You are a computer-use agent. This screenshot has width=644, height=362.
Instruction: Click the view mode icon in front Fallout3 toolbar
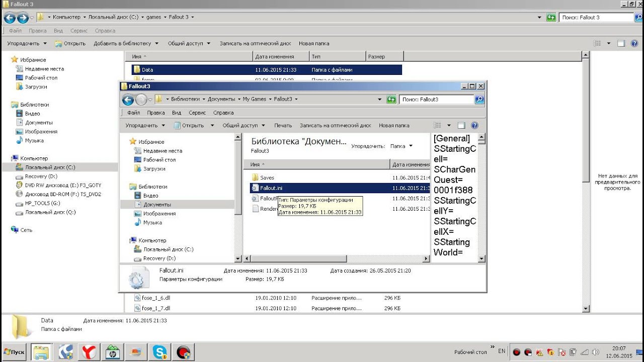438,125
